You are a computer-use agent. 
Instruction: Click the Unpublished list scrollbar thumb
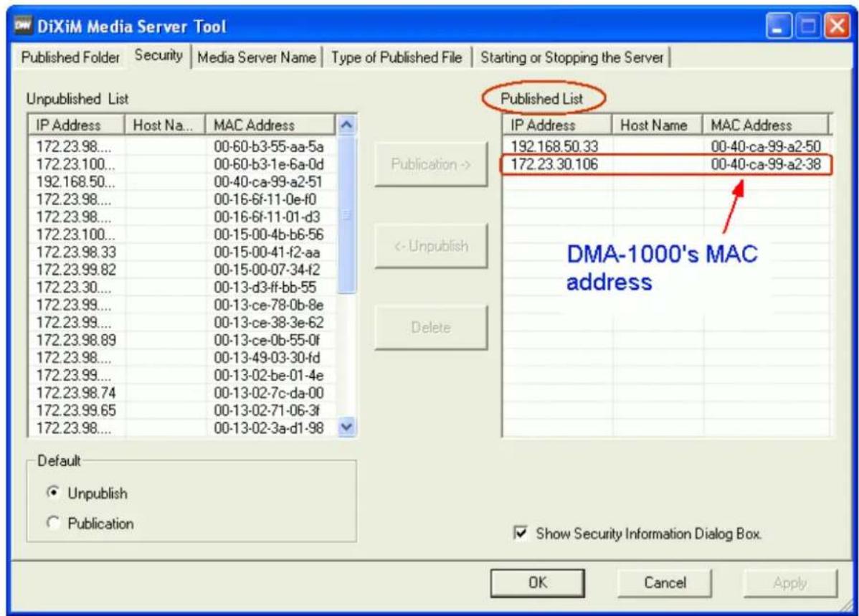pyautogui.click(x=346, y=214)
